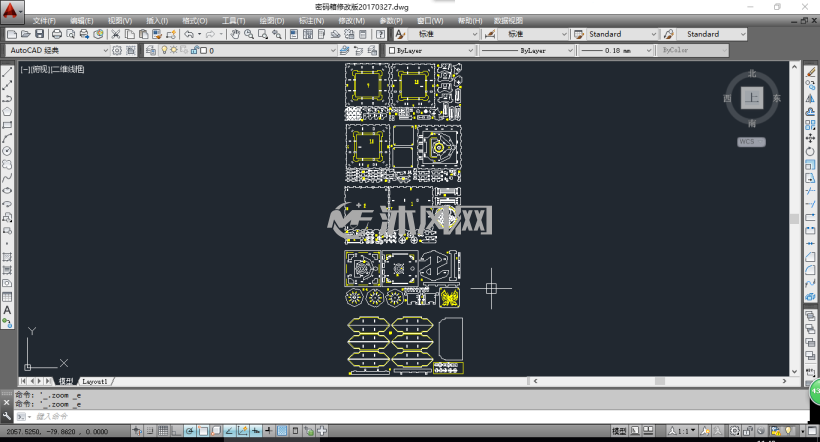Screen dimensions: 820x442
Task: Select the Move tool in modify toolbar
Action: coord(810,138)
